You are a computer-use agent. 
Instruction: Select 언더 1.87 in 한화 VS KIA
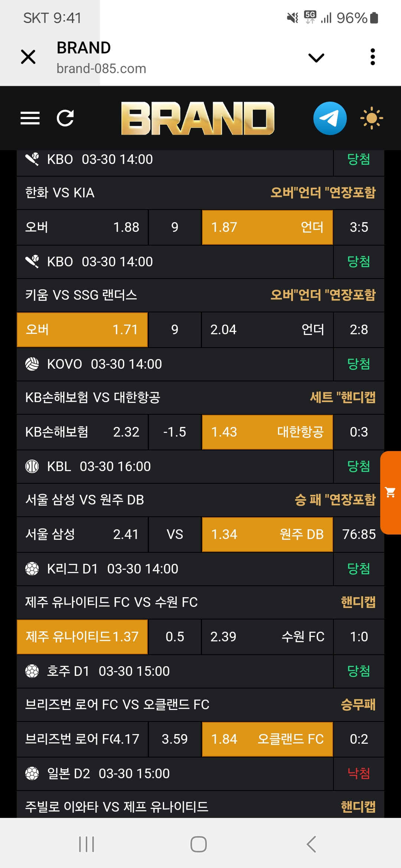pyautogui.click(x=267, y=227)
